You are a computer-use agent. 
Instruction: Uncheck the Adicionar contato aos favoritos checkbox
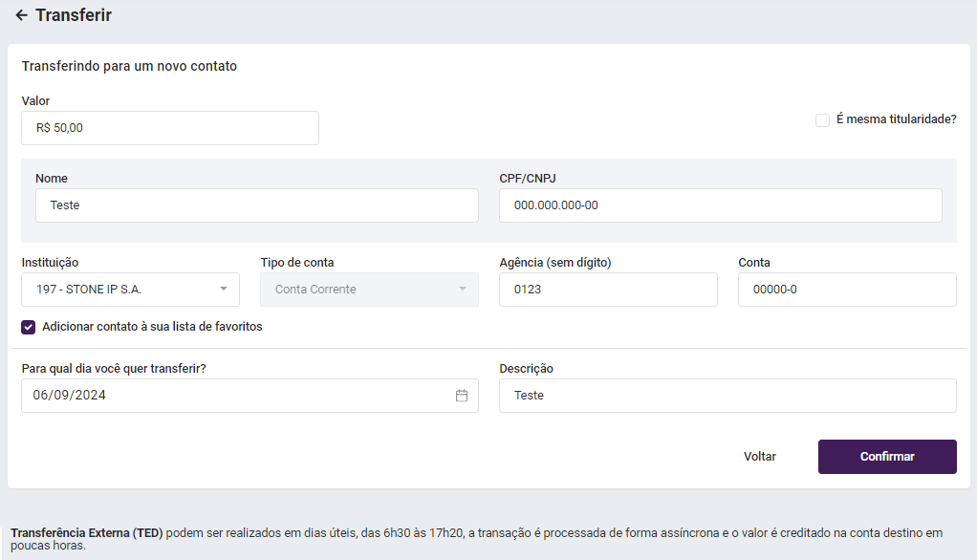pyautogui.click(x=29, y=327)
